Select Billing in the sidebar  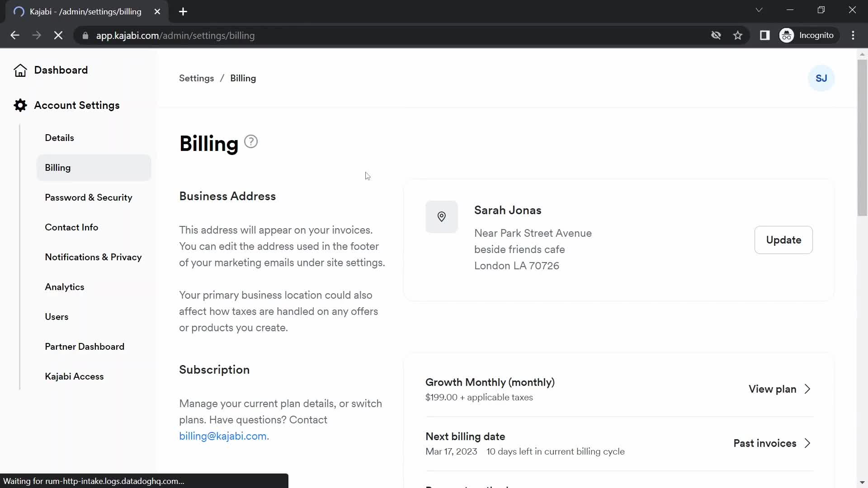click(94, 168)
